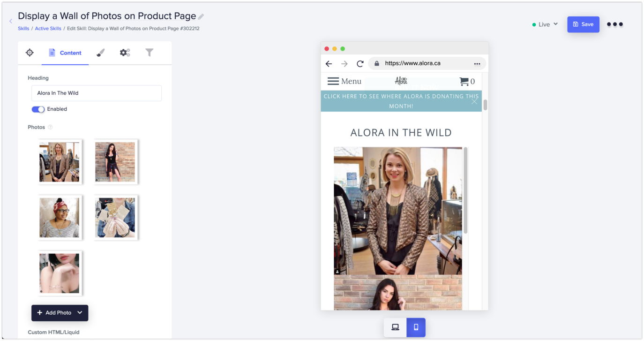Open the Add Photo dropdown arrow

tap(80, 312)
